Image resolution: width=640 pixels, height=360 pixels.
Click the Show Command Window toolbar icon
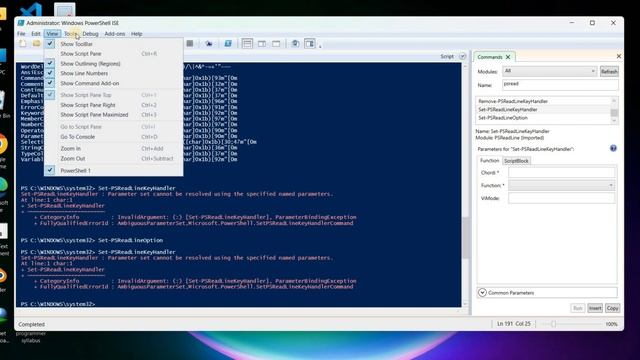295,44
